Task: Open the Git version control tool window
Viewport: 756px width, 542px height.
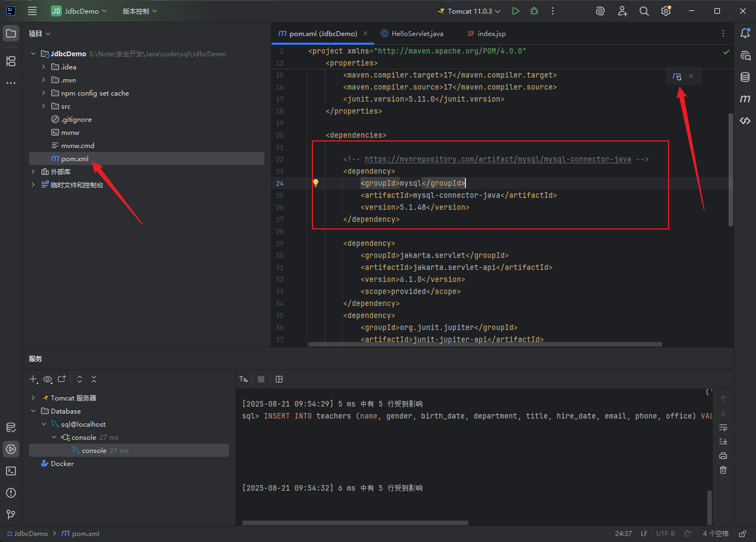Action: [11, 515]
